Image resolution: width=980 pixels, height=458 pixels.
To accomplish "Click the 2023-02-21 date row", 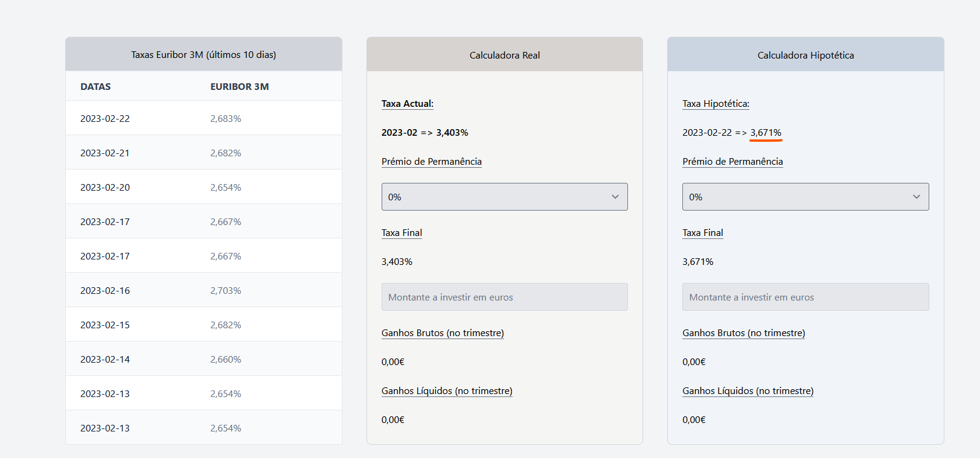I will (x=105, y=153).
